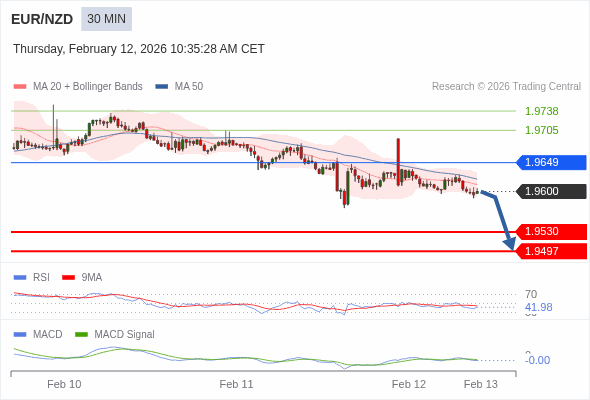This screenshot has width=590, height=400.
Task: Click the Feb 10 axis label
Action: [64, 384]
